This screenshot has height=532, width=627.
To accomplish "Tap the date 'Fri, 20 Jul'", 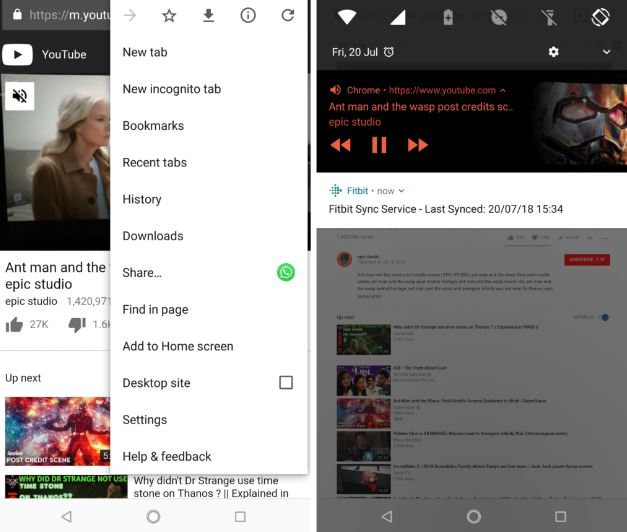I will coord(355,52).
